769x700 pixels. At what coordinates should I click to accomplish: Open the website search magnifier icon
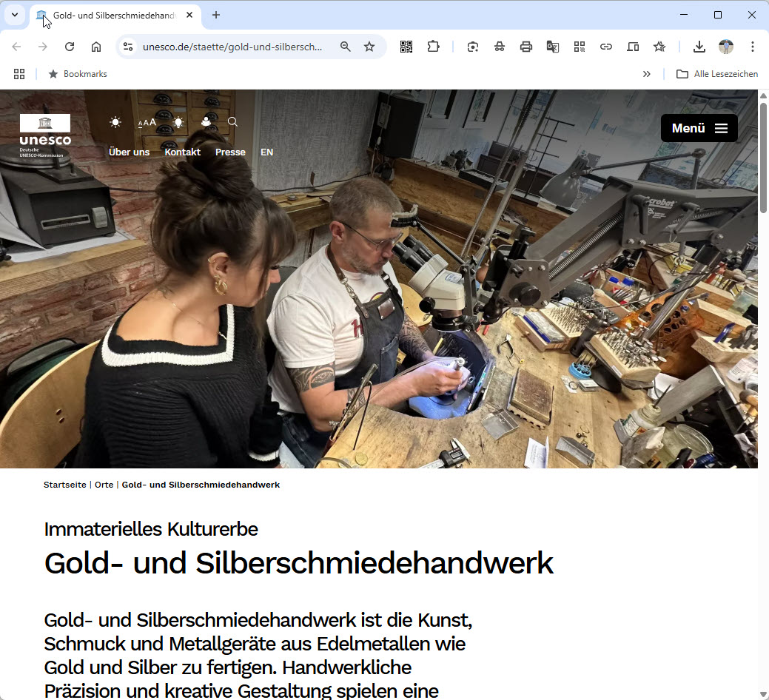232,121
